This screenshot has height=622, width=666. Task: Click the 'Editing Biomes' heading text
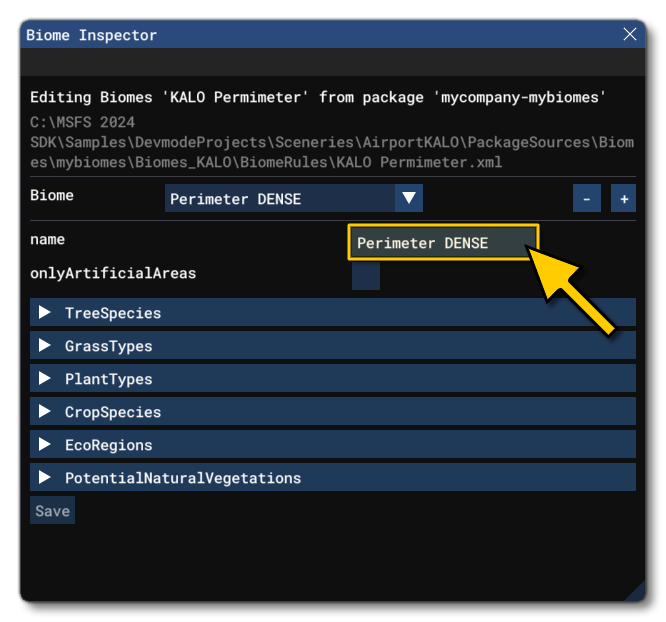point(318,98)
